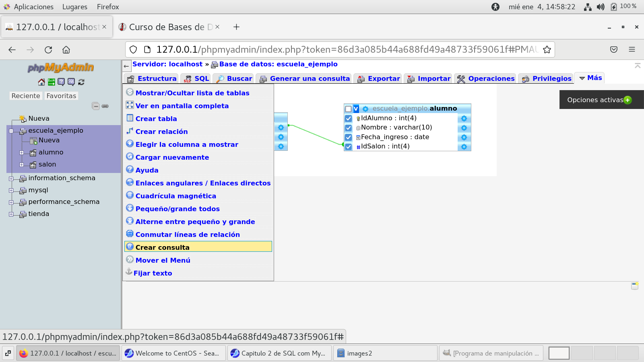
Task: Click the reload navigation panel icon
Action: coord(81,82)
